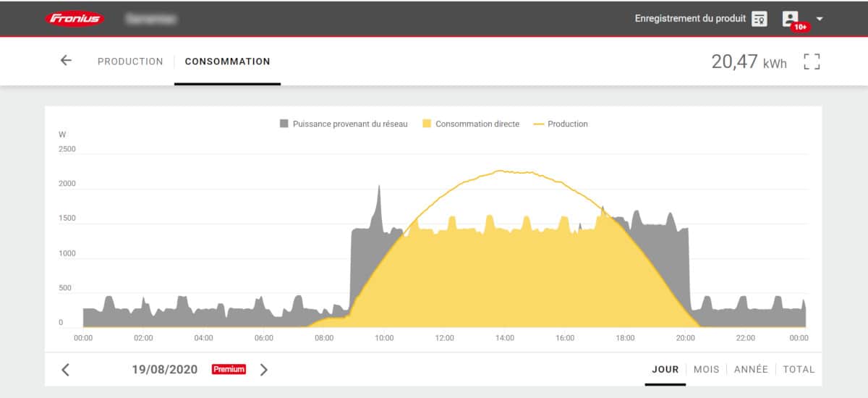Open the date picker for 19/08/2020
The width and height of the screenshot is (868, 398).
pyautogui.click(x=164, y=369)
